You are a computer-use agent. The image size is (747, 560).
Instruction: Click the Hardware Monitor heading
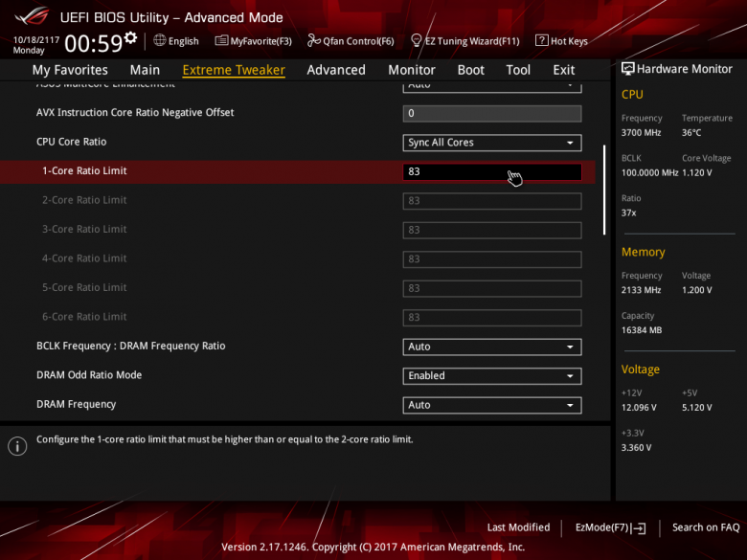tap(684, 69)
